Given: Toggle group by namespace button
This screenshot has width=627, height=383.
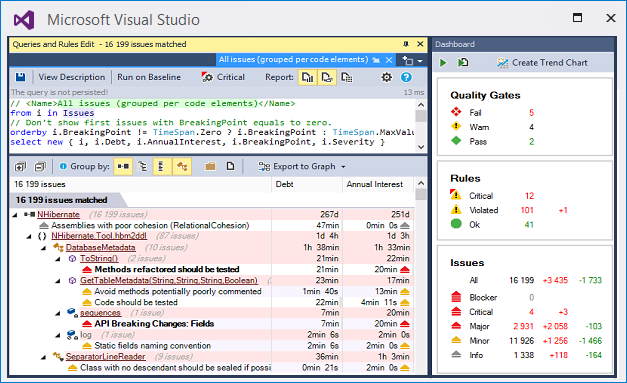Looking at the screenshot, I should click(142, 166).
